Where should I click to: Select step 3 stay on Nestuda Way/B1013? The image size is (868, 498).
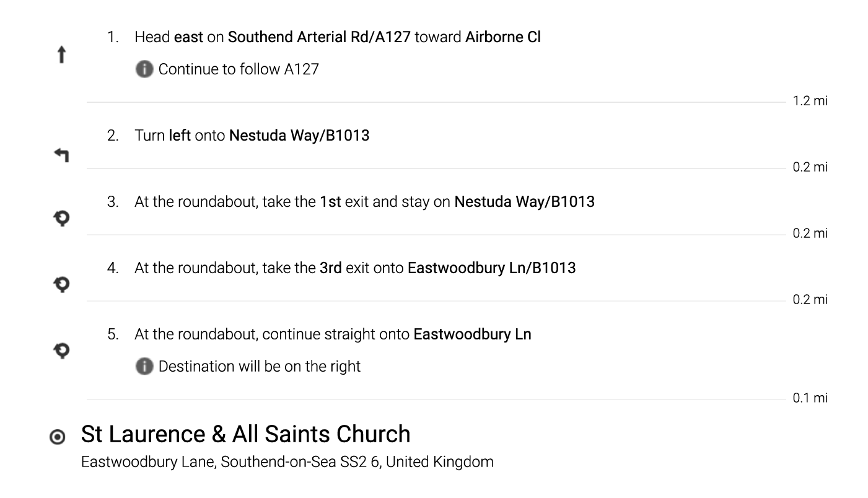364,202
